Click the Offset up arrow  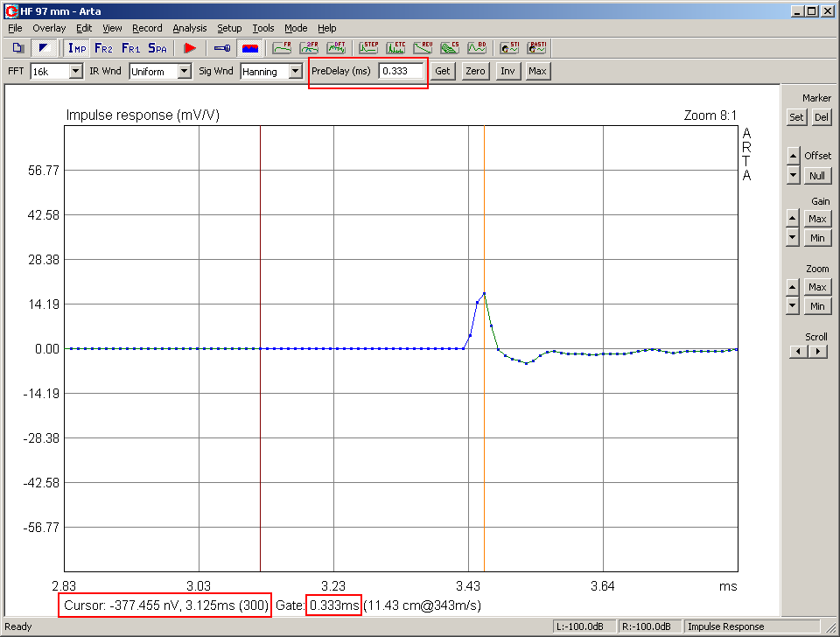pyautogui.click(x=794, y=156)
